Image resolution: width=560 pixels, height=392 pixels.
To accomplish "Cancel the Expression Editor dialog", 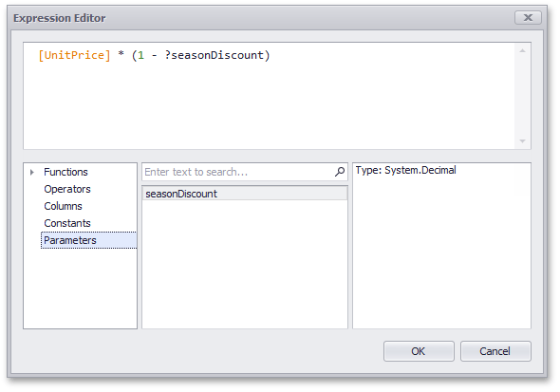I will point(495,351).
